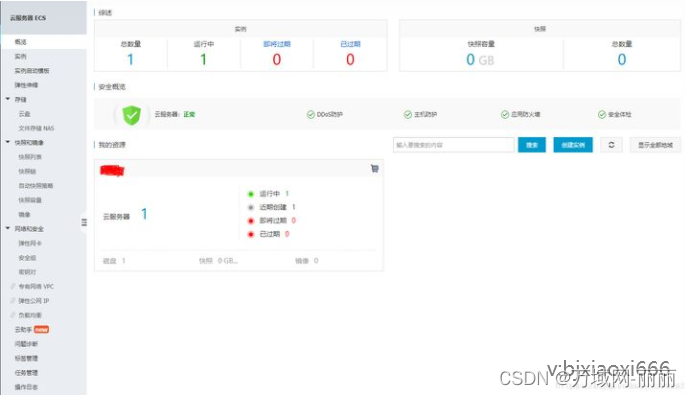Open 操作日志 in the sidebar
Screen dimensions: 692x397
coord(26,387)
